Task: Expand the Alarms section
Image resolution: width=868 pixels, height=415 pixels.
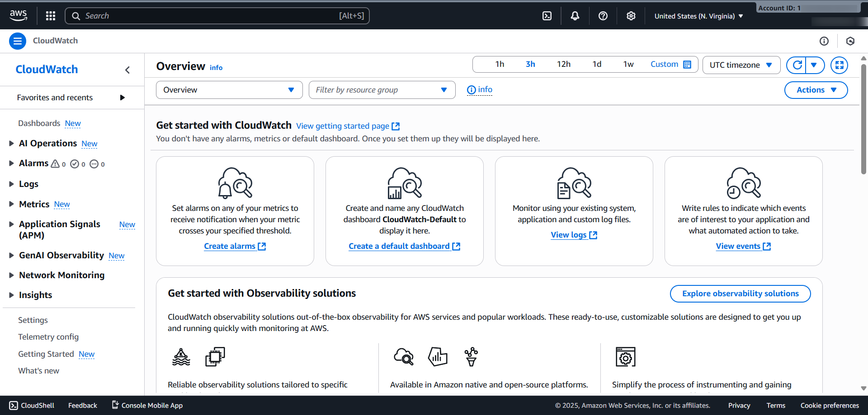Action: point(11,163)
